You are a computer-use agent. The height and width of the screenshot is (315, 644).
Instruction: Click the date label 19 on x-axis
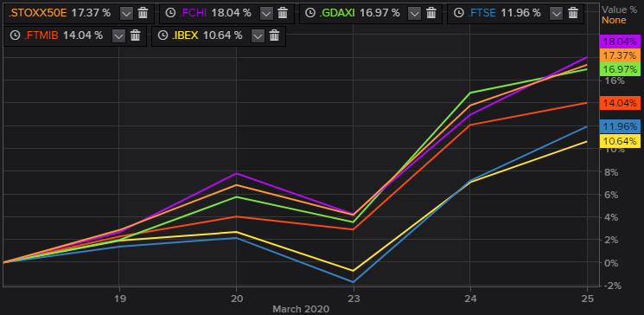tap(119, 299)
